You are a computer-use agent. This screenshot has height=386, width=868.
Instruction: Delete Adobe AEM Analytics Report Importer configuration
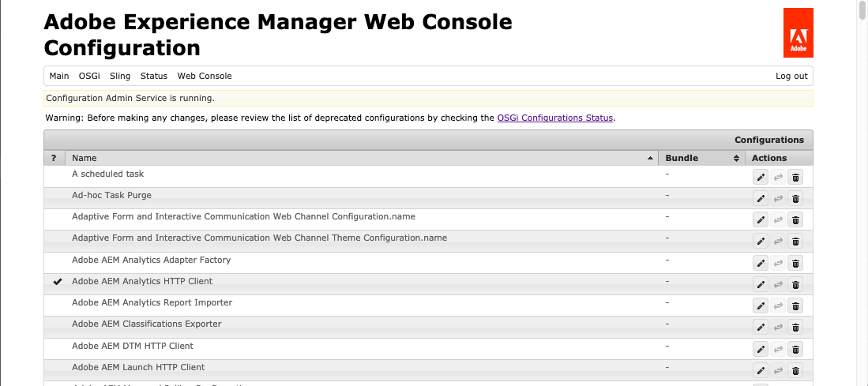coord(795,305)
